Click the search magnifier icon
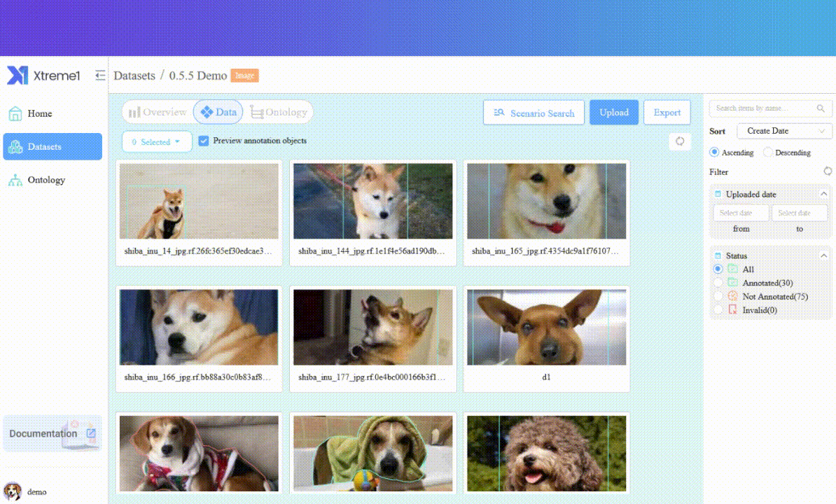This screenshot has height=504, width=836. point(821,108)
